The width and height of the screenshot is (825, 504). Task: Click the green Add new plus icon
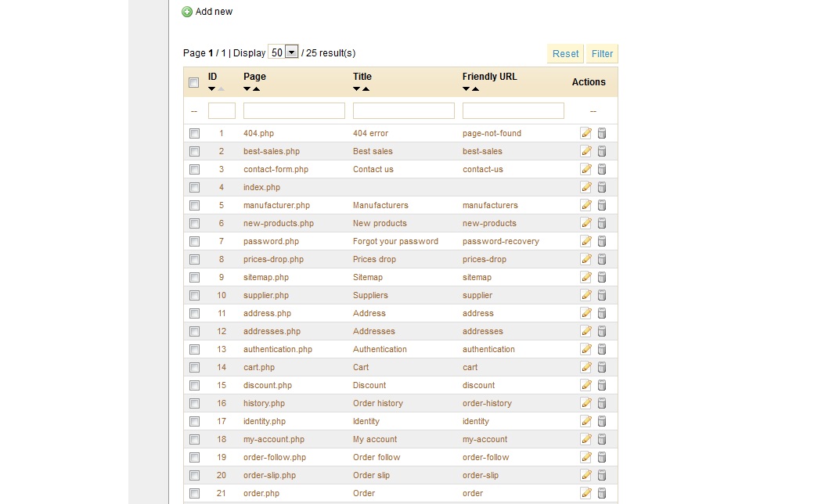[x=187, y=12]
